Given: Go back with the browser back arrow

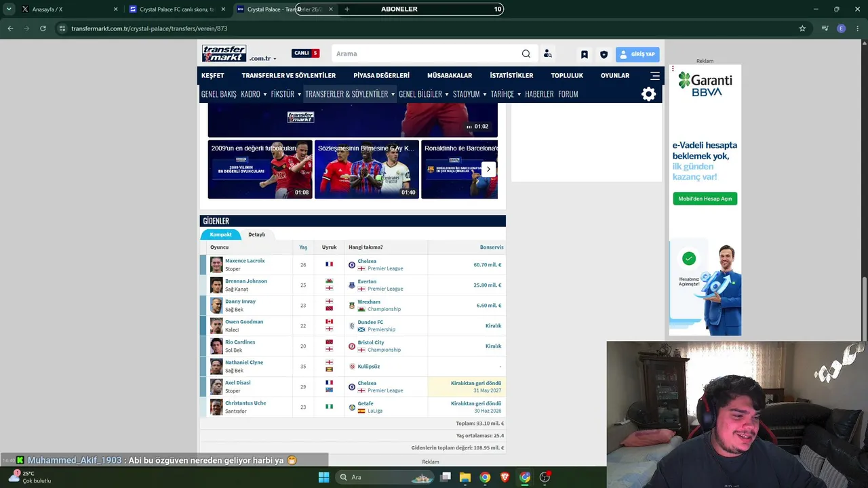Looking at the screenshot, I should point(10,28).
